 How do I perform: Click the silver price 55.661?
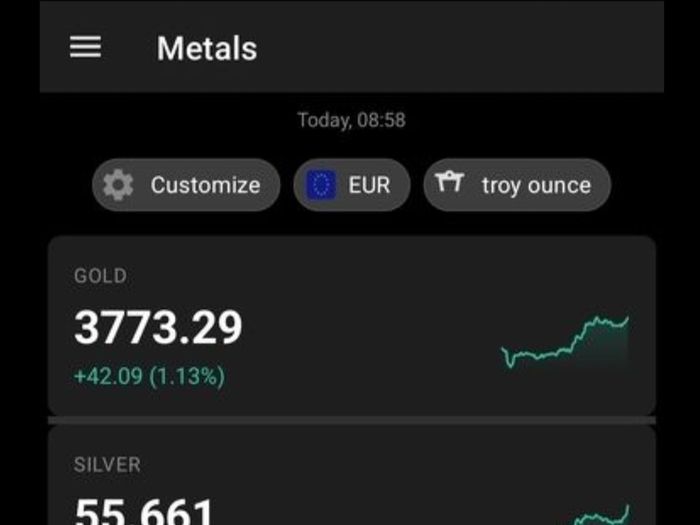tap(144, 512)
